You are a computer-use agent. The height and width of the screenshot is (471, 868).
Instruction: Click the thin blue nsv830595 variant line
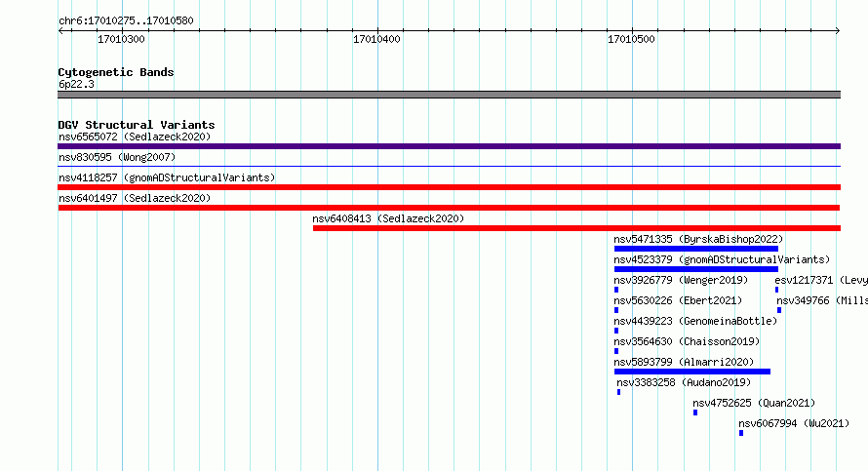point(449,166)
